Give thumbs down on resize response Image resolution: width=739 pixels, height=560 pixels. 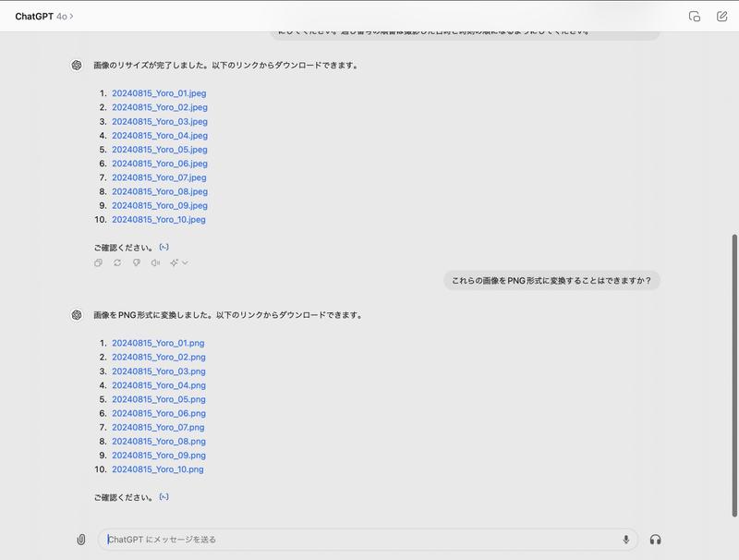pos(136,263)
